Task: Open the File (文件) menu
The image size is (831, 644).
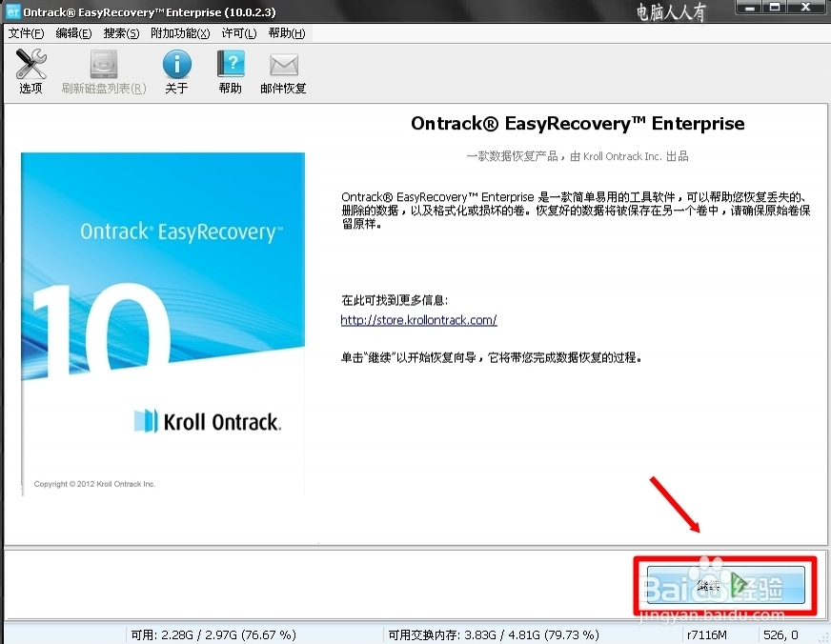Action: tap(26, 33)
